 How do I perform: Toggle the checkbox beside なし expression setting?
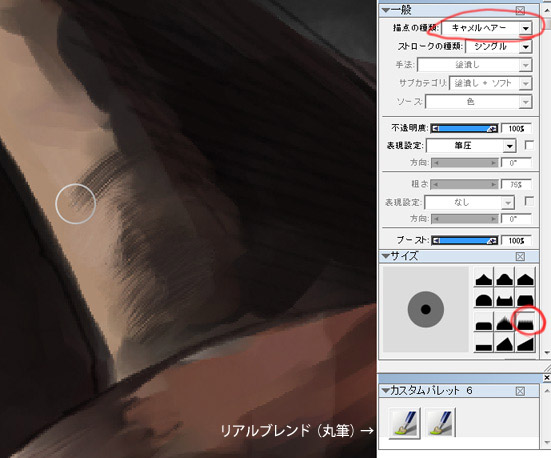[x=529, y=201]
